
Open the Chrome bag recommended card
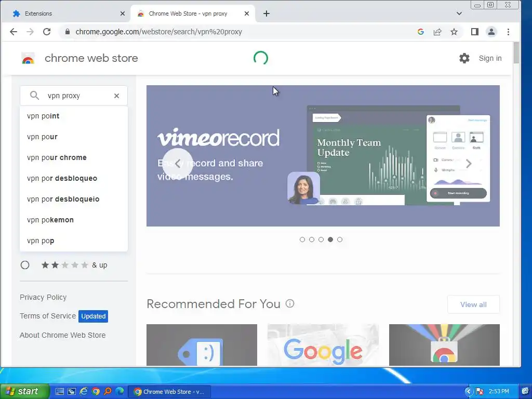444,345
